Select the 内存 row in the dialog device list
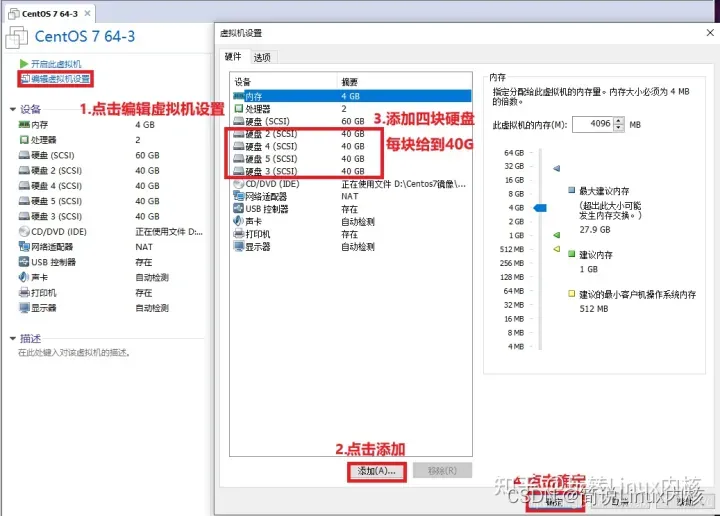 click(x=352, y=96)
